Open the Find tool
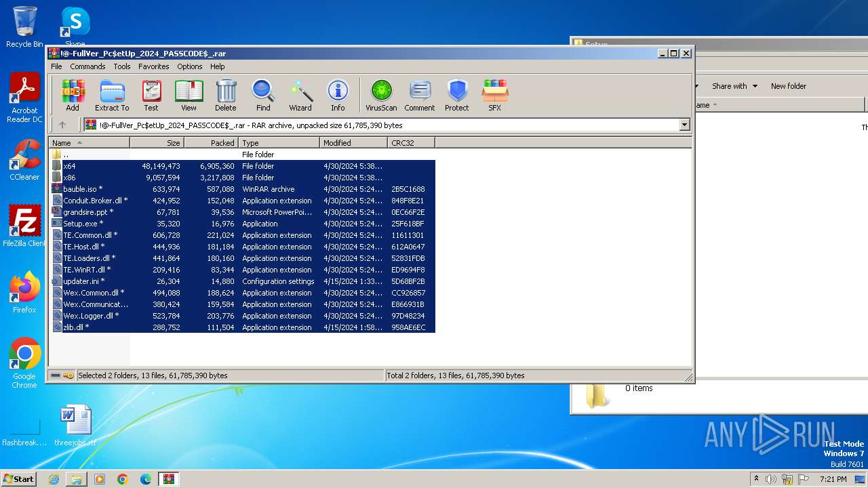This screenshot has height=488, width=868. (x=263, y=96)
